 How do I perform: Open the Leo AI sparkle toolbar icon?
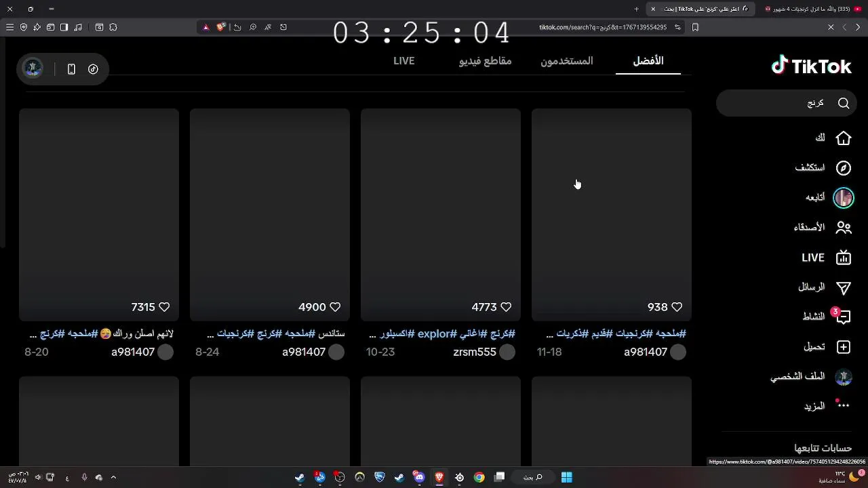click(37, 27)
